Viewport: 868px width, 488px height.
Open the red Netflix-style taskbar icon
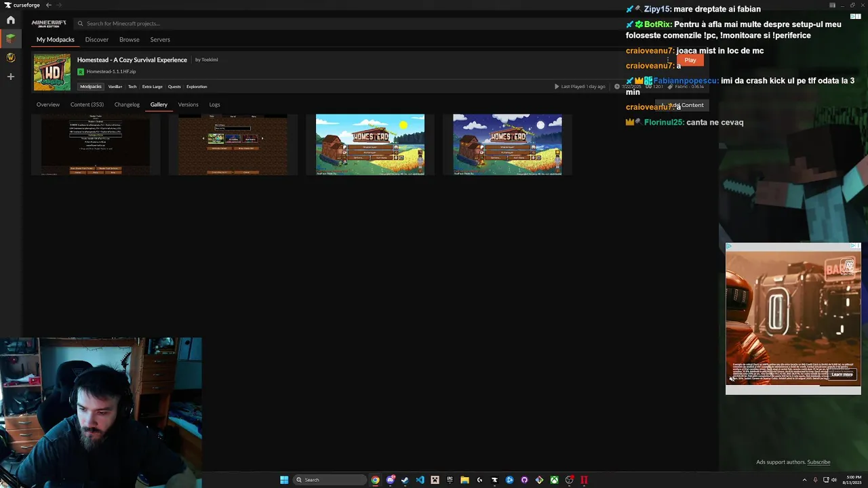pyautogui.click(x=584, y=480)
